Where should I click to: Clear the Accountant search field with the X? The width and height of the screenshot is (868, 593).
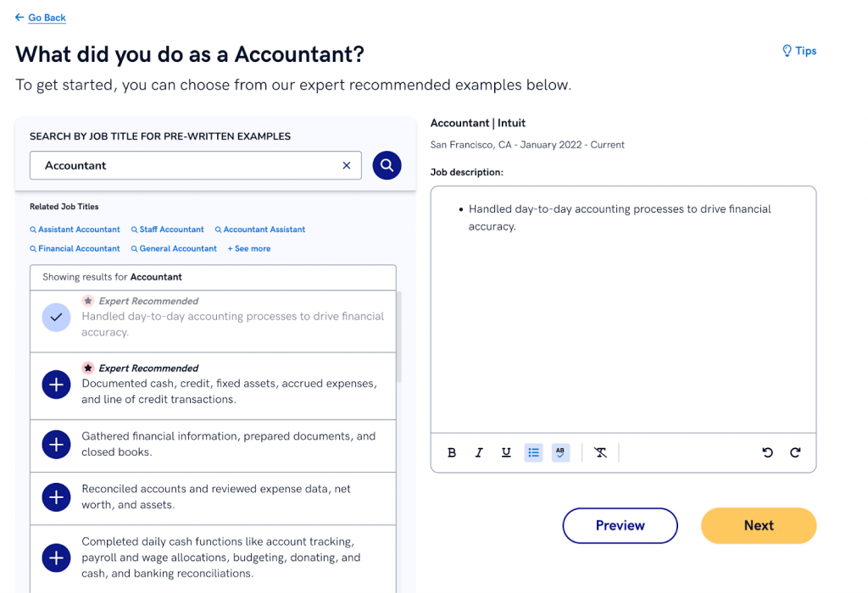346,165
